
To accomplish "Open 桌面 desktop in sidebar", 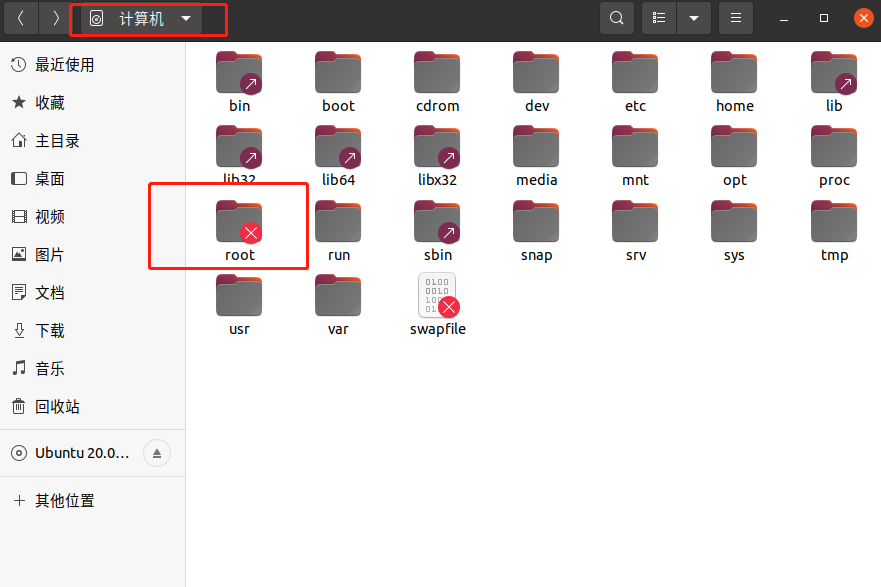I will click(93, 179).
